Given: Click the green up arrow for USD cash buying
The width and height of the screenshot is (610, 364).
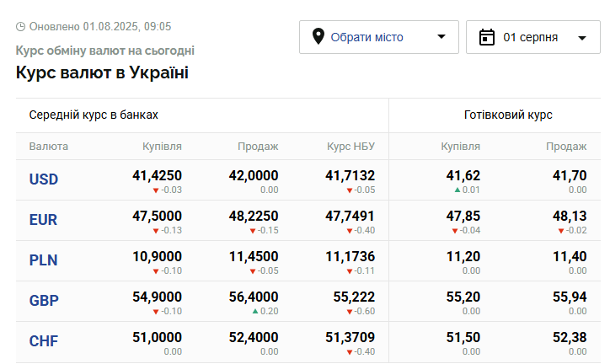Looking at the screenshot, I should tap(457, 190).
